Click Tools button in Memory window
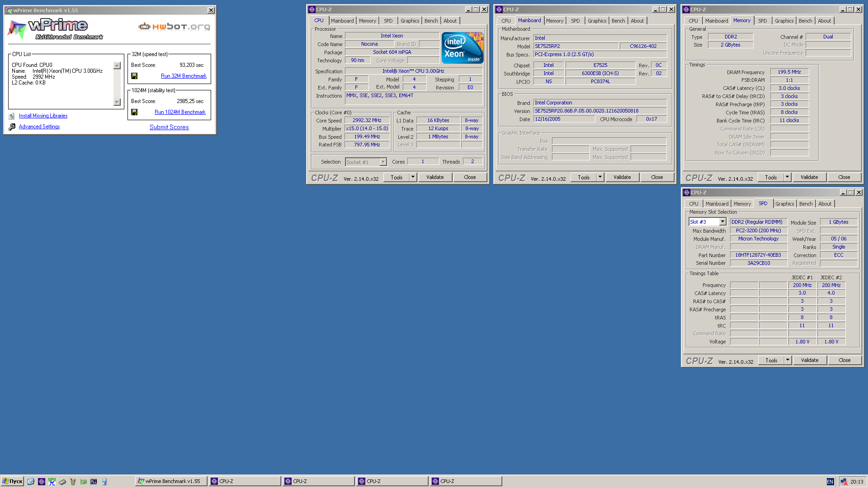Viewport: 868px width, 488px height. point(771,177)
